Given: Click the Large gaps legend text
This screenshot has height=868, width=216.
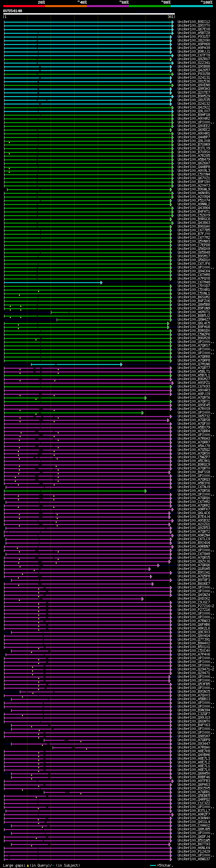Looking at the screenshot, I should tap(42, 865).
